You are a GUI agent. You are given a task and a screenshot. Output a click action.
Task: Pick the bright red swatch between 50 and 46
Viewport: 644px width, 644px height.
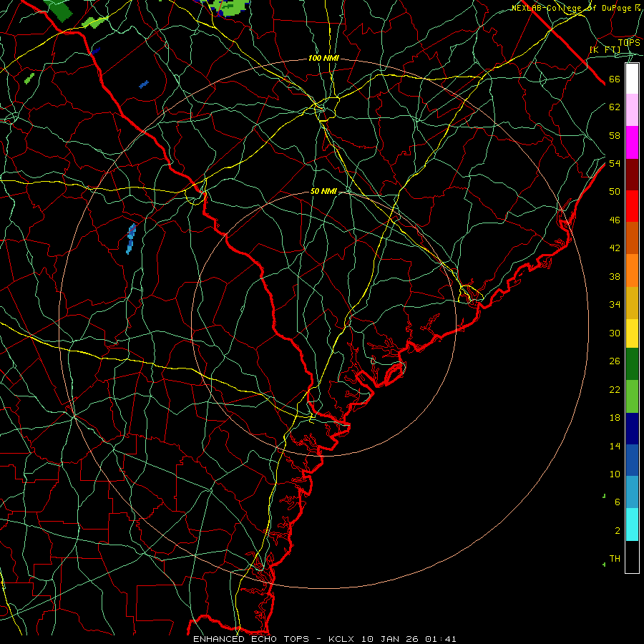[632, 206]
